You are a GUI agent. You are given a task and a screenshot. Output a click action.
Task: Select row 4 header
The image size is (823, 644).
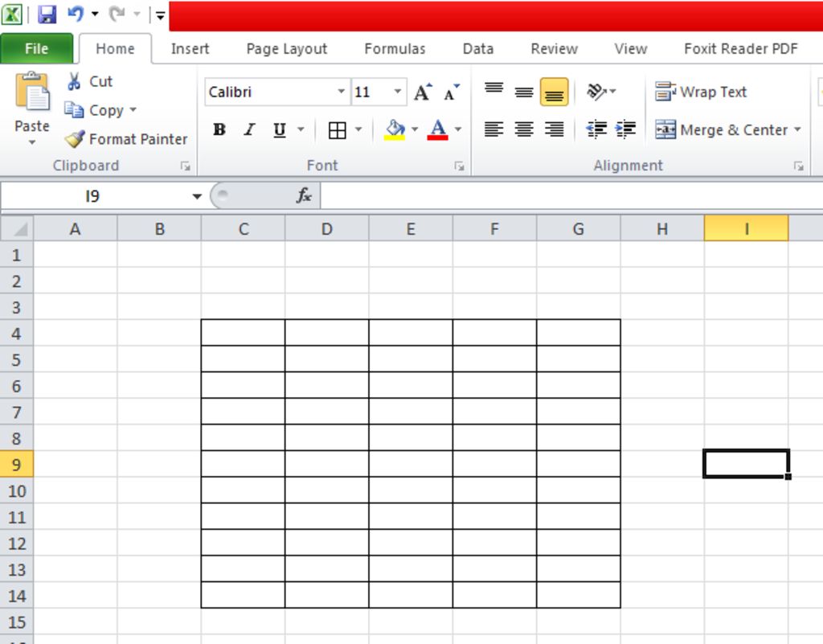[x=16, y=334]
